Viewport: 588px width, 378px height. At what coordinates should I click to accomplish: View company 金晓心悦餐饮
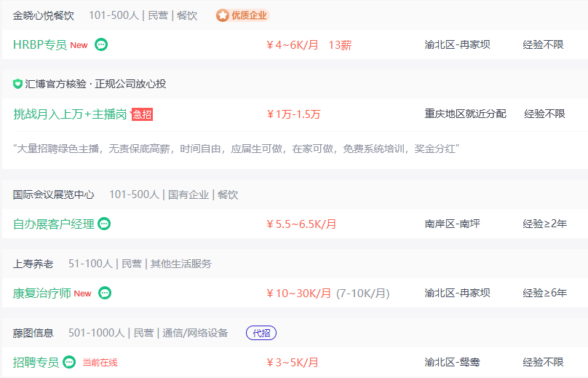(44, 15)
